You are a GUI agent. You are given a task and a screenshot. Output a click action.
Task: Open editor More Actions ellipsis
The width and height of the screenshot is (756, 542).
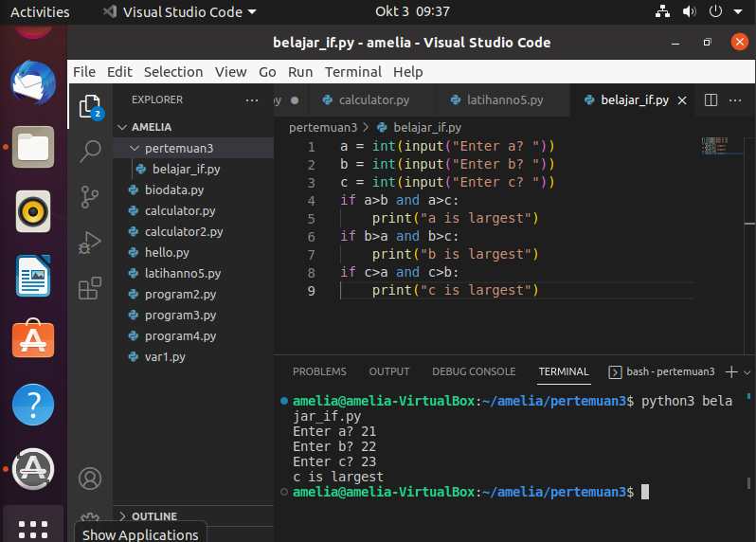click(x=735, y=99)
